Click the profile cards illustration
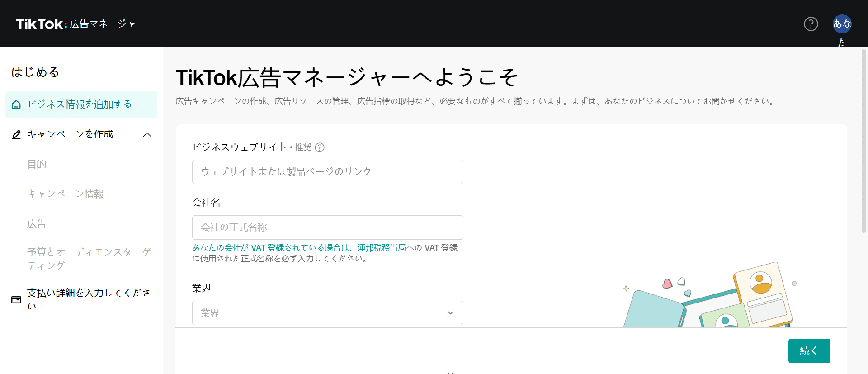Viewport: 868px width, 374px height. tap(710, 295)
